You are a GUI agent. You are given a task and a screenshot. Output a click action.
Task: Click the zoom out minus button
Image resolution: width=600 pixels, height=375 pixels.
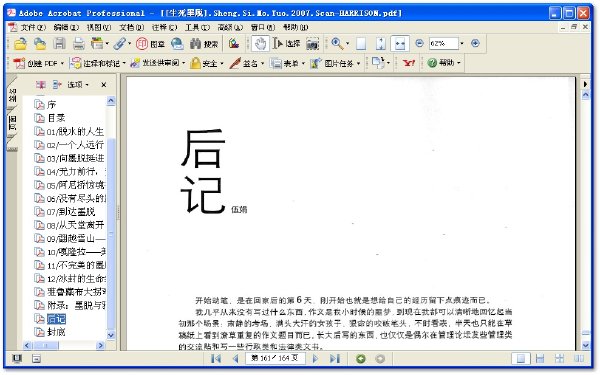(419, 43)
